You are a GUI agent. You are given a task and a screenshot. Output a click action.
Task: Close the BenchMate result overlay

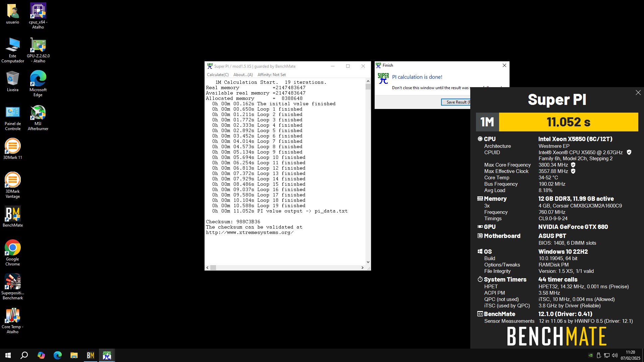coord(638,93)
